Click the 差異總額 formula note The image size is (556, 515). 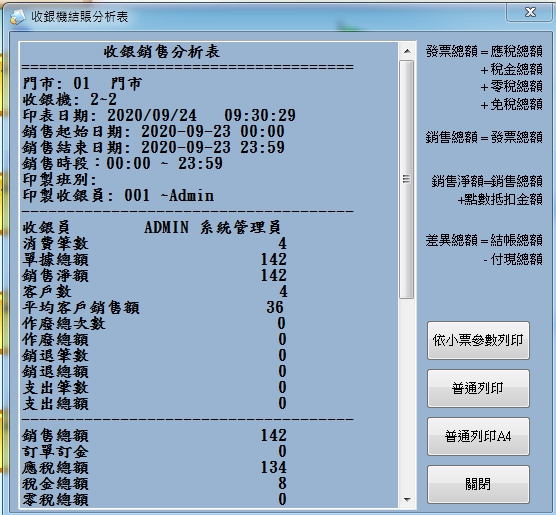[x=484, y=250]
